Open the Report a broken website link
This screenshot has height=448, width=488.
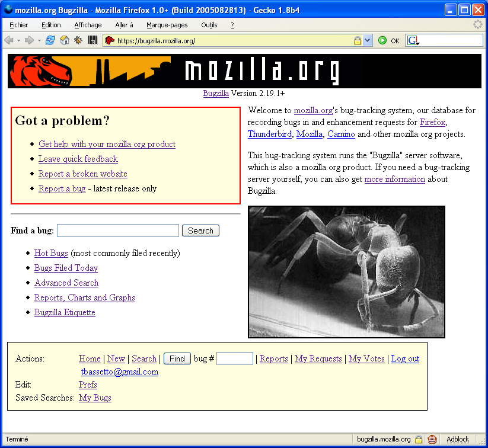tap(83, 174)
